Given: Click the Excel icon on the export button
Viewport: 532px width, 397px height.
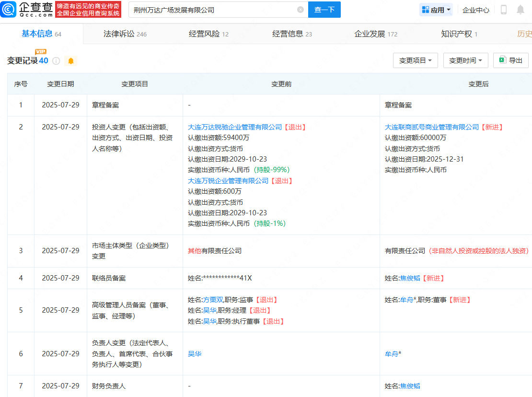Looking at the screenshot, I should [502, 60].
